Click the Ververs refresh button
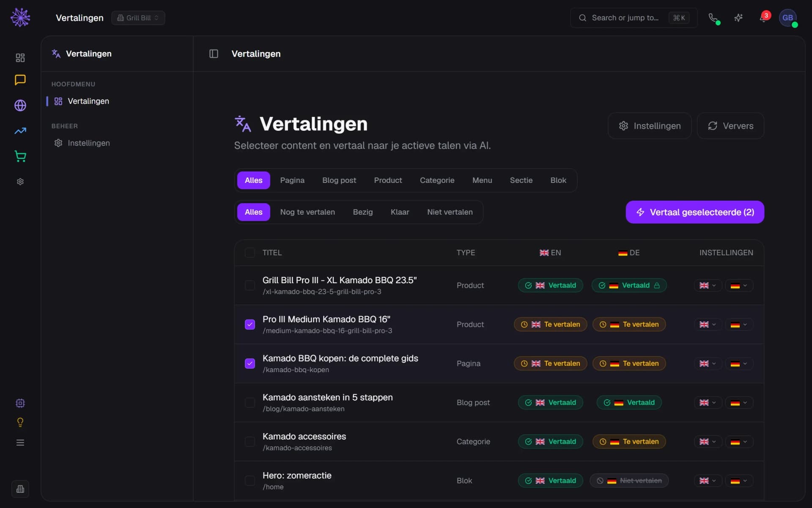The height and width of the screenshot is (508, 812). pyautogui.click(x=730, y=126)
